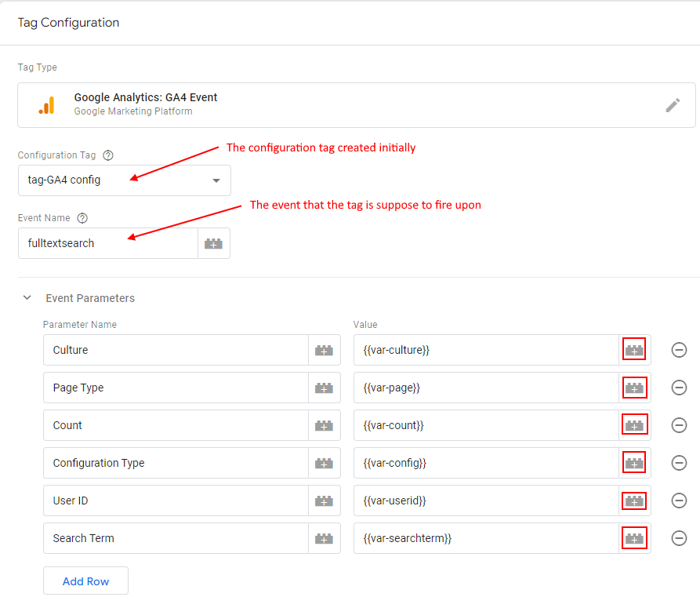Remove the Culture parameter row
The width and height of the screenshot is (700, 608).
click(680, 350)
